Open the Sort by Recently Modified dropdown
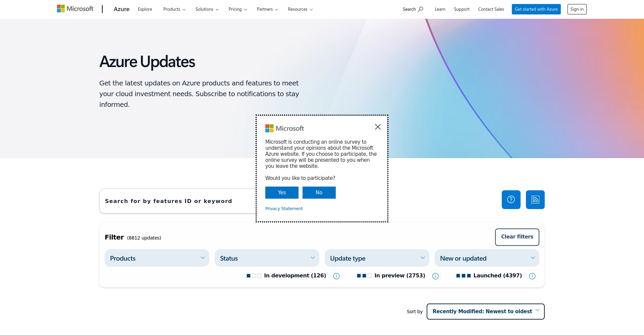Image resolution: width=644 pixels, height=335 pixels. coord(486,312)
